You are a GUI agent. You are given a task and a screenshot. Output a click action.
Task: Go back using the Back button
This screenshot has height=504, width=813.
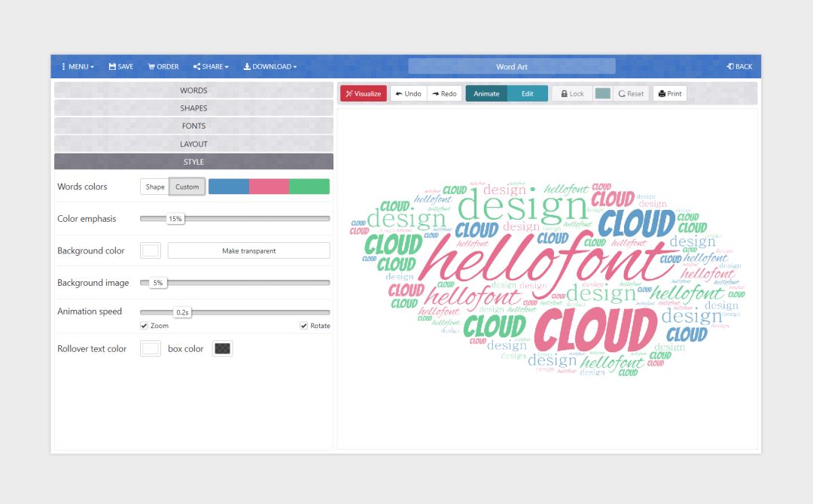739,67
